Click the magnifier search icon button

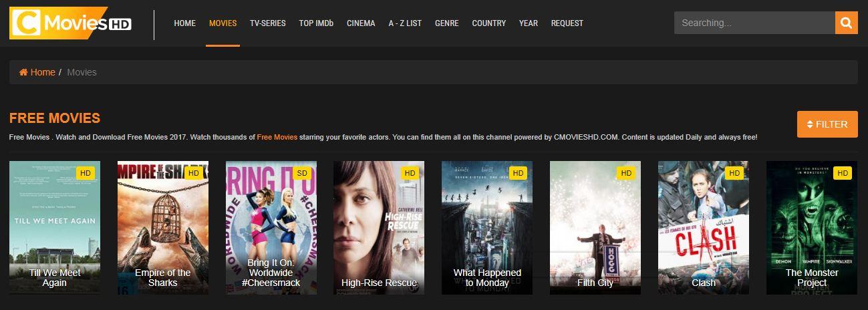pyautogui.click(x=846, y=23)
